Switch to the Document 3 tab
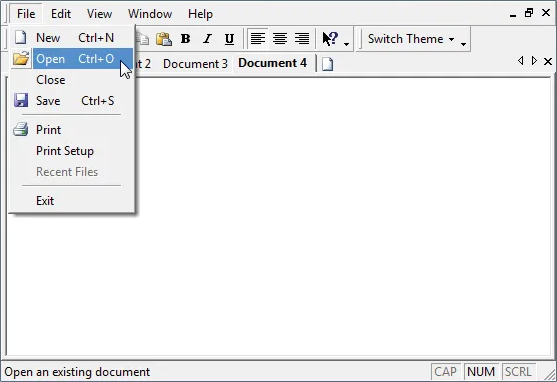Viewport: 557px width, 382px height. point(195,64)
